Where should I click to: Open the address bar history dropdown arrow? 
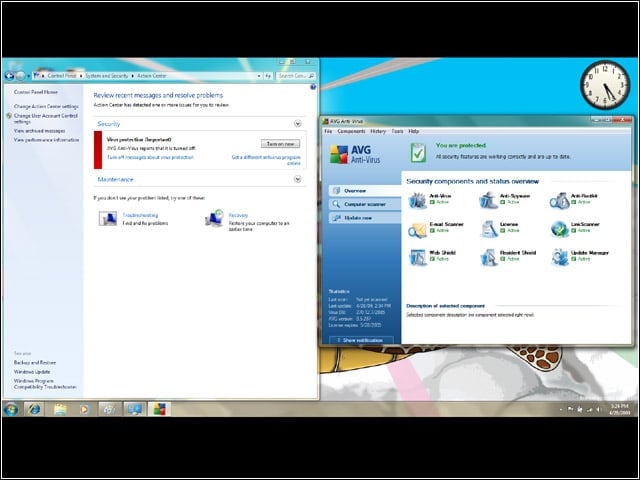[x=259, y=76]
